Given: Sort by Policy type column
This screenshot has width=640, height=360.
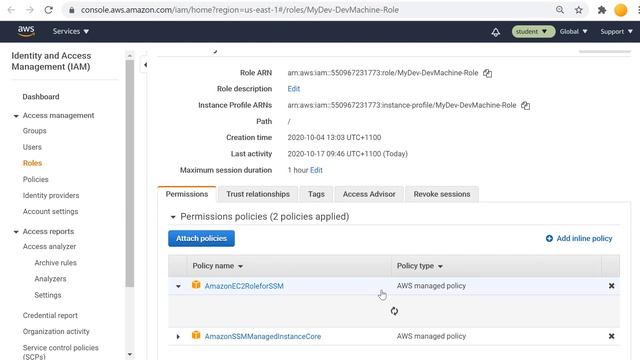Looking at the screenshot, I should click(420, 266).
